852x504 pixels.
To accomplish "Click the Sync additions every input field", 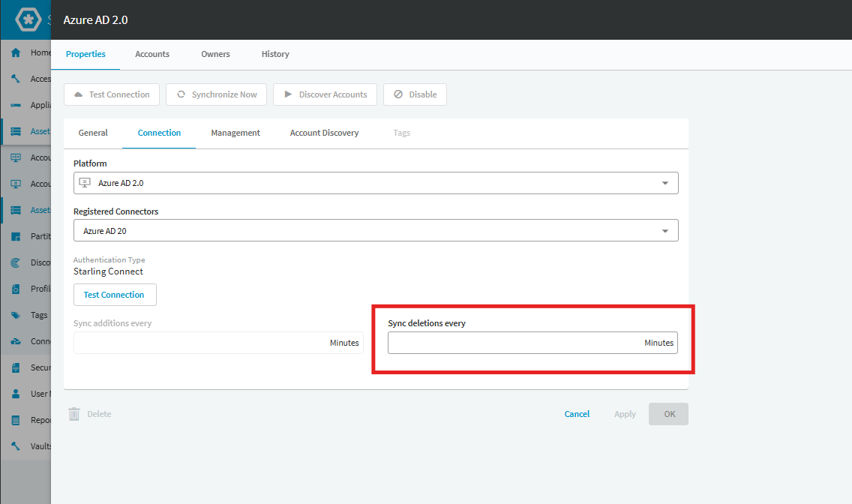I will coord(218,343).
